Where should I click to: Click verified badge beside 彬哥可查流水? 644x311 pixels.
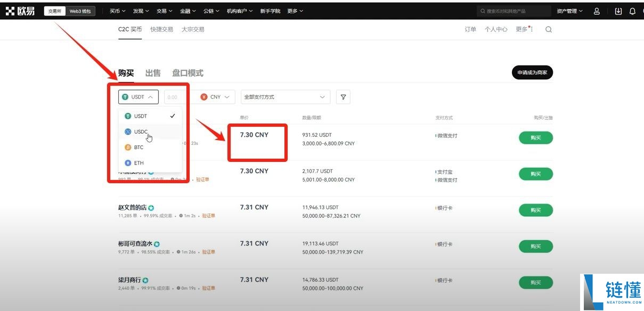click(x=157, y=244)
